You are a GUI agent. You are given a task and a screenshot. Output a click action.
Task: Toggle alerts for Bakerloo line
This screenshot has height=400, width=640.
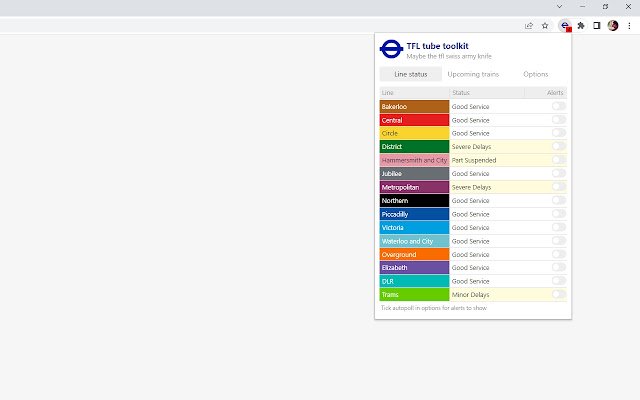coord(559,106)
